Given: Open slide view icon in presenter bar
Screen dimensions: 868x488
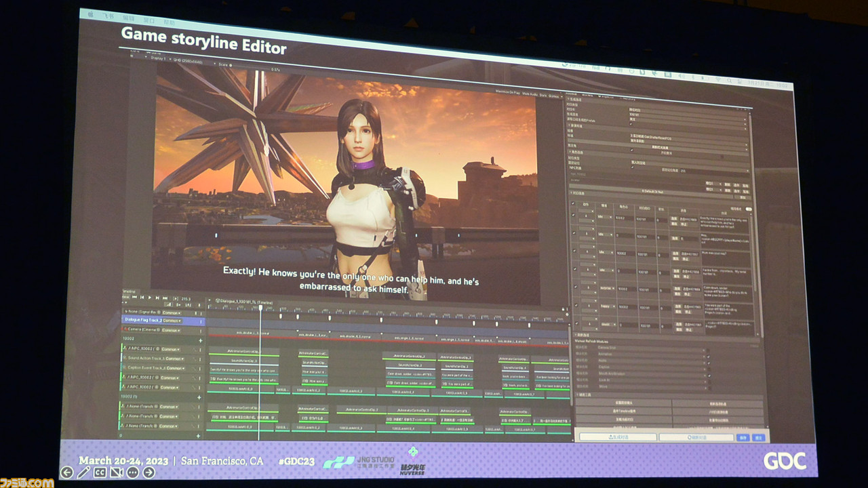Looking at the screenshot, I should point(116,472).
